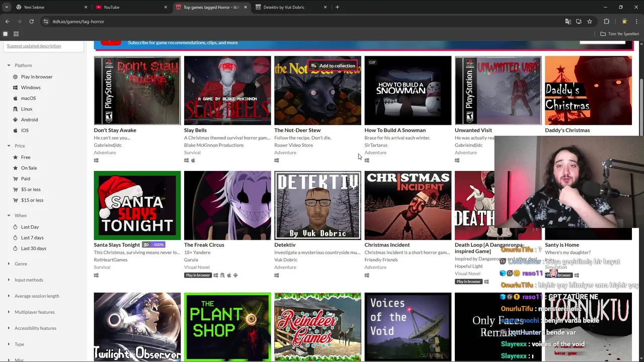The image size is (644, 362).
Task: Visit RotHeartGames author page
Action: pos(111,260)
